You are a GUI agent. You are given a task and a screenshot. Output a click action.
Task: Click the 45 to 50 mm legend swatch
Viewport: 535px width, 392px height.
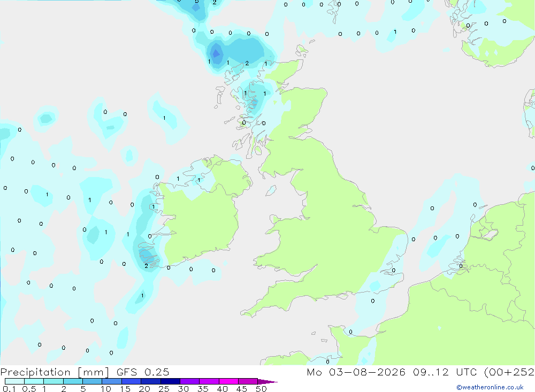(x=248, y=381)
